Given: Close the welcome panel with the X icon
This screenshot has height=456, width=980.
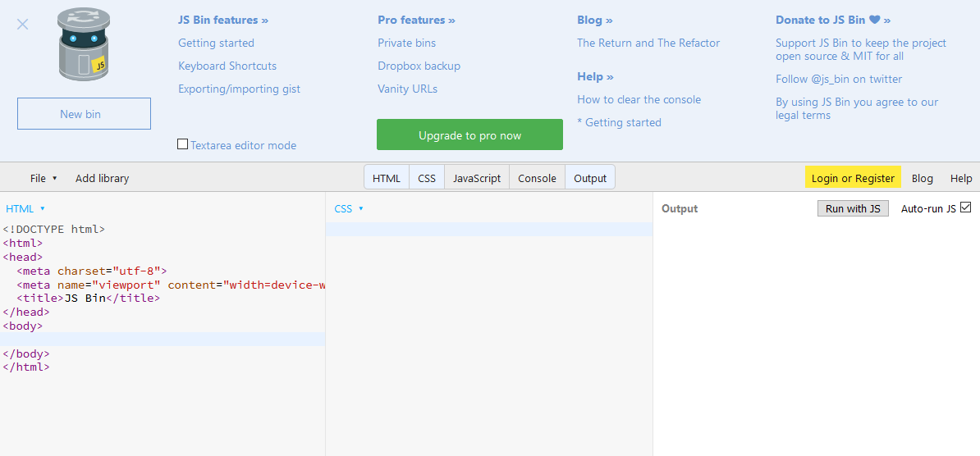Looking at the screenshot, I should click(x=22, y=25).
